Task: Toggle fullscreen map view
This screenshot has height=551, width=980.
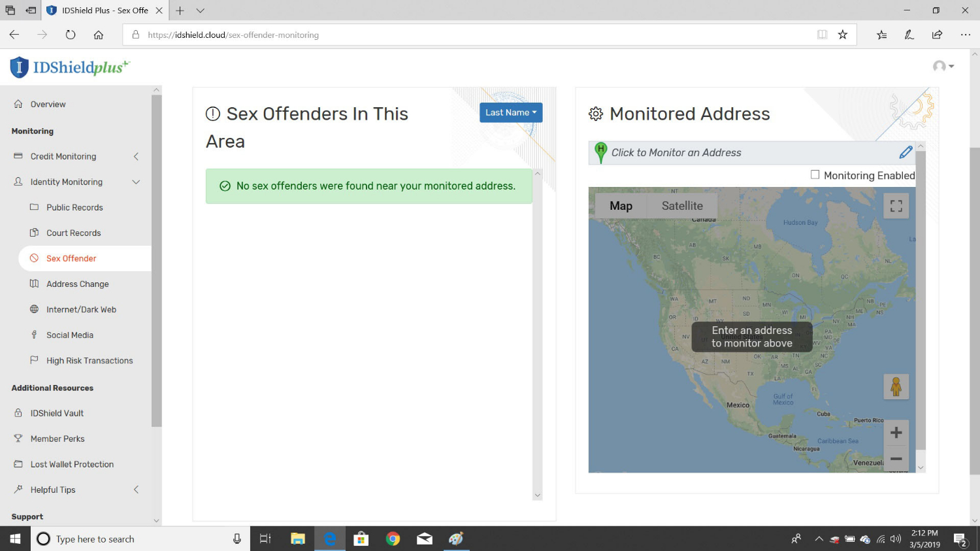Action: [x=896, y=206]
